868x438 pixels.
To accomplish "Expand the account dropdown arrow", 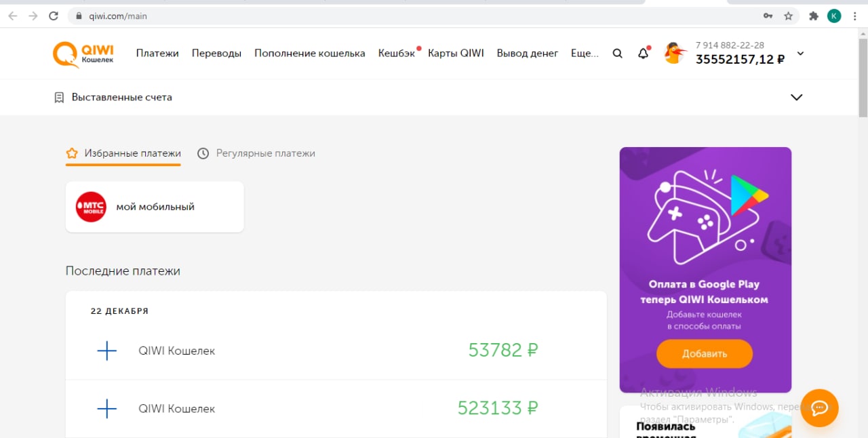I will [800, 54].
